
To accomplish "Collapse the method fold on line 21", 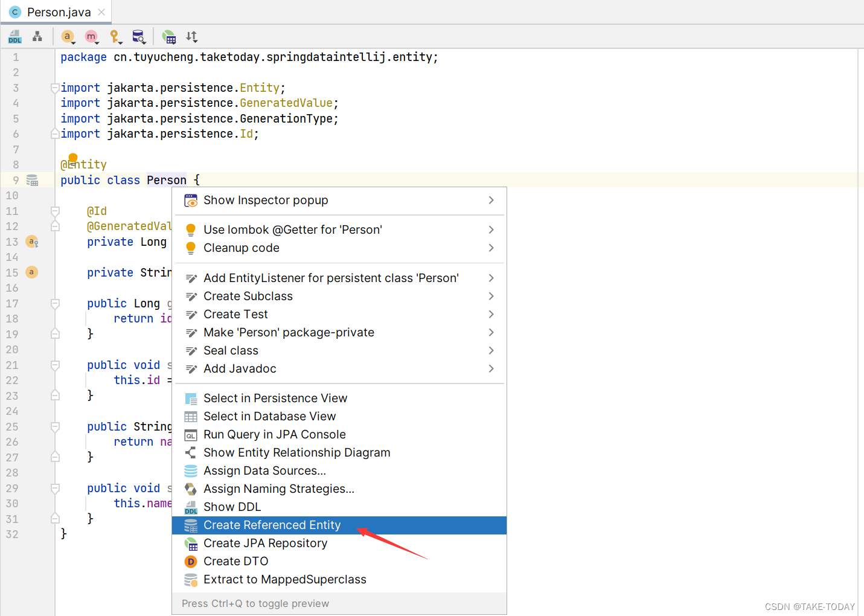I will coord(55,365).
